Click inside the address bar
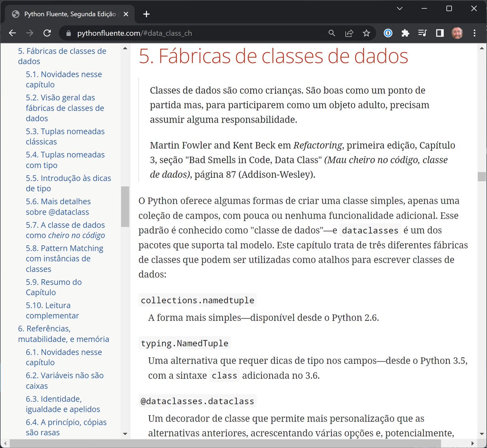 [x=162, y=33]
